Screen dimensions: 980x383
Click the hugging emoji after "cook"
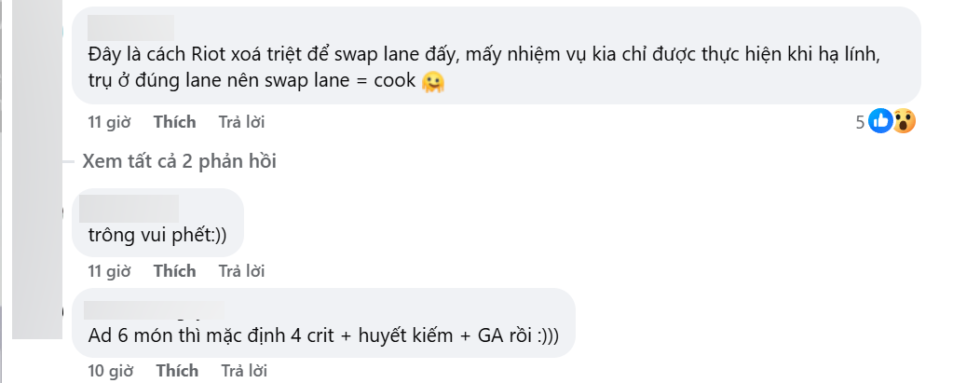pyautogui.click(x=431, y=82)
